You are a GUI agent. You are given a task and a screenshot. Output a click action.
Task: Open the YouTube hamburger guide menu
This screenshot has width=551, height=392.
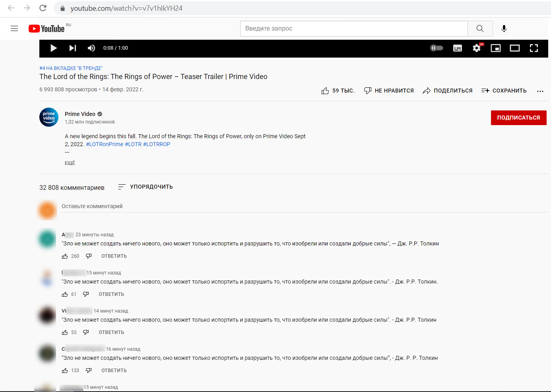pyautogui.click(x=14, y=29)
